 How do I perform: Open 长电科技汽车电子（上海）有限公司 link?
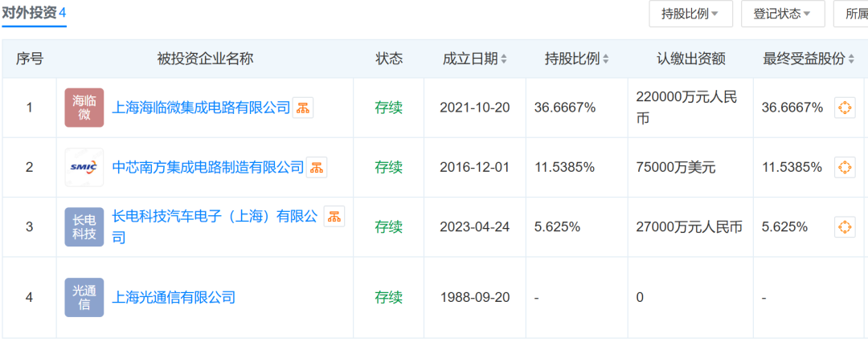(215, 226)
